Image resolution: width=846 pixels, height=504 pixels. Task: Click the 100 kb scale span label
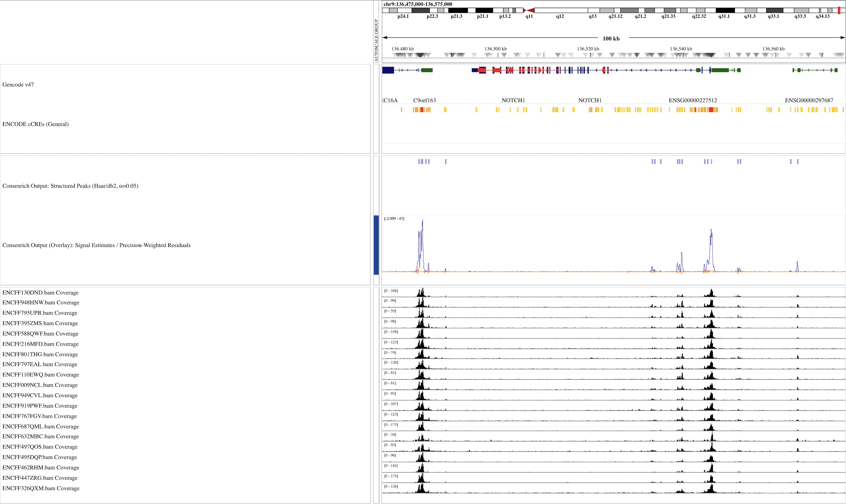pos(611,38)
